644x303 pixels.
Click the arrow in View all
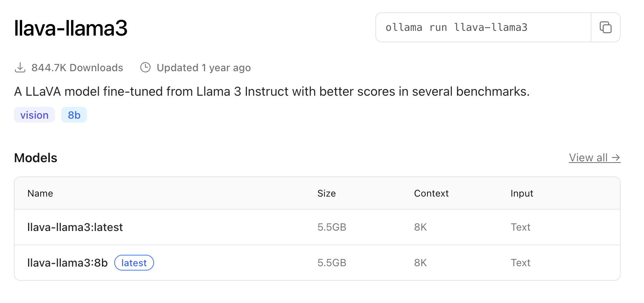(x=616, y=158)
